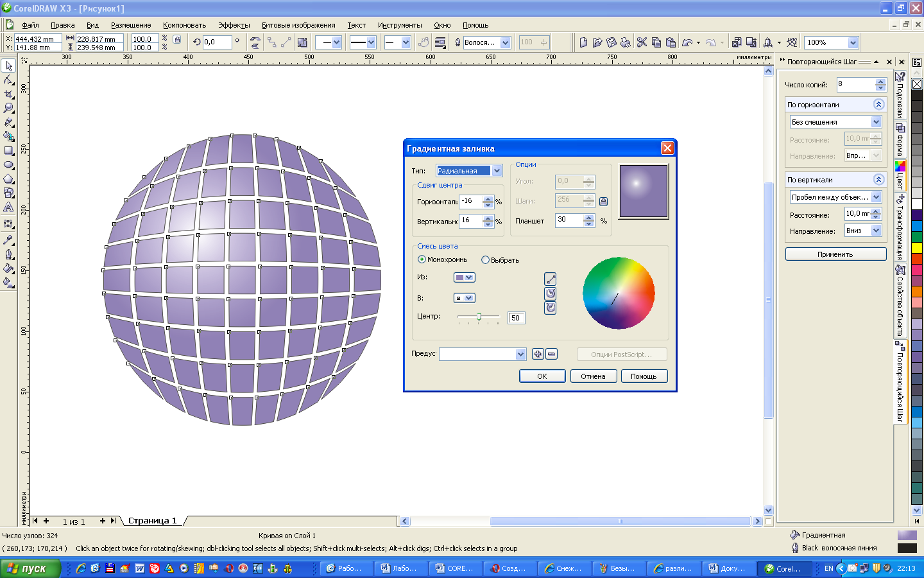Open the Инструменты menu
Viewport: 924px width, 578px height.
pos(400,25)
